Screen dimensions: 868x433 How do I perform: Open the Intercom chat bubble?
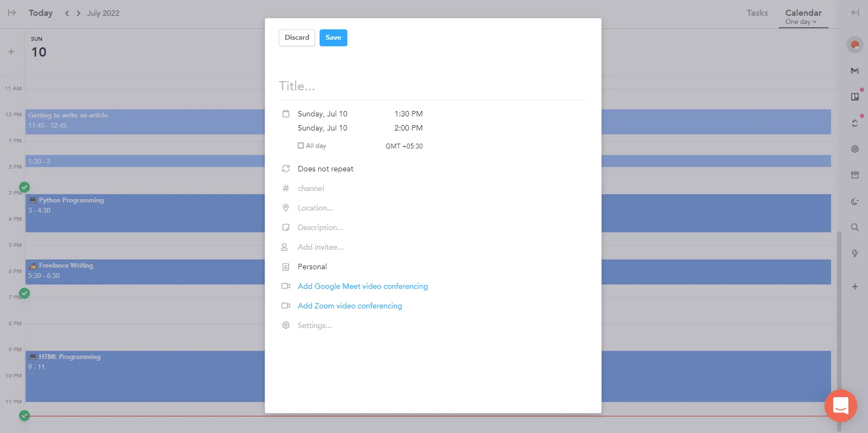tap(841, 406)
